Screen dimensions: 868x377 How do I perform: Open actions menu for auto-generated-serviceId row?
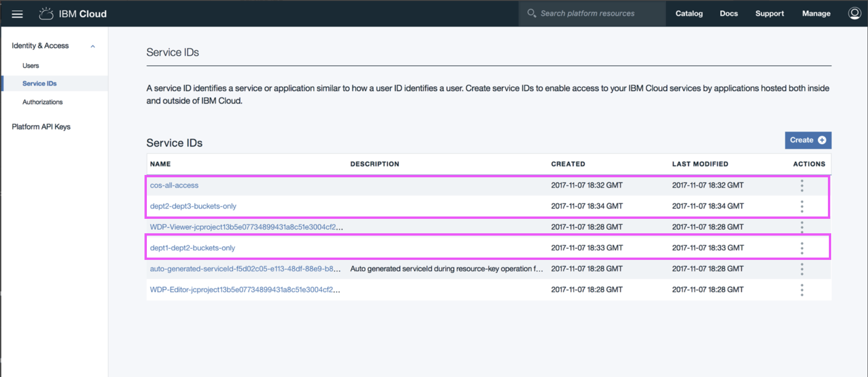[x=802, y=269]
